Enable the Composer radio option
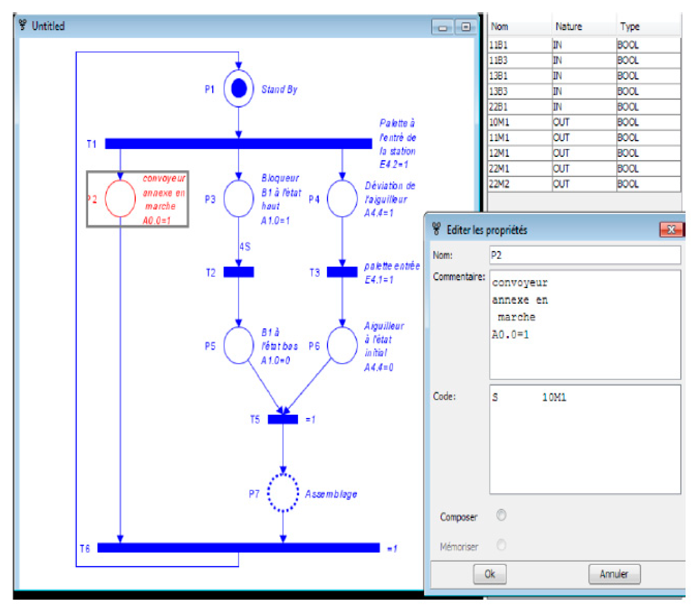 click(501, 515)
